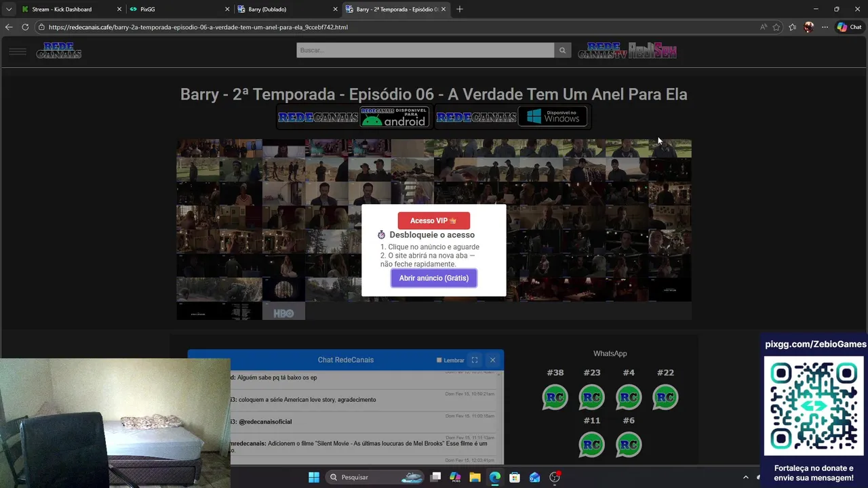Open the tab list dropdown arrow
The image size is (868, 488).
(9, 9)
